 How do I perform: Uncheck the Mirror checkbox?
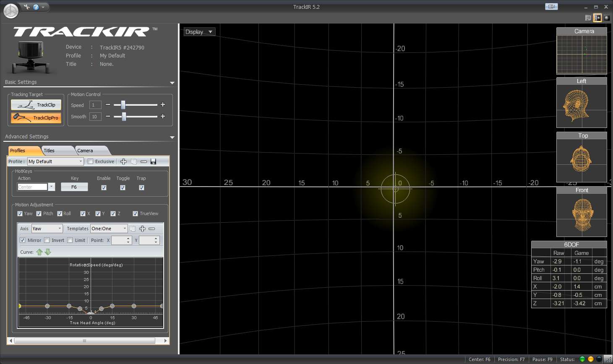click(22, 240)
